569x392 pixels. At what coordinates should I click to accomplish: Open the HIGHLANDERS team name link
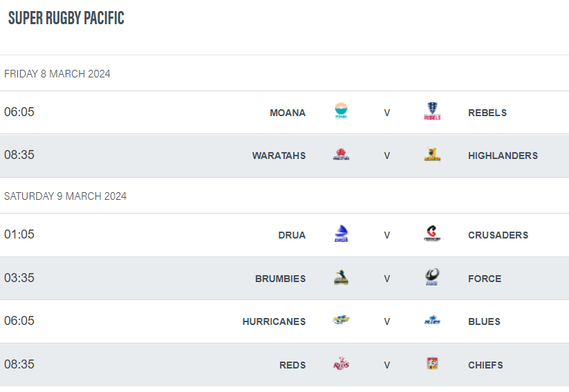(503, 156)
